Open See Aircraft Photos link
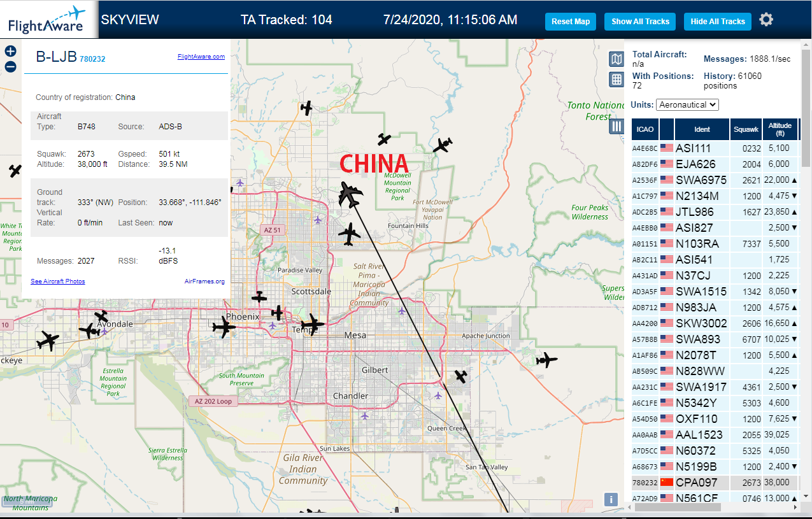Image resolution: width=812 pixels, height=519 pixels. 58,281
